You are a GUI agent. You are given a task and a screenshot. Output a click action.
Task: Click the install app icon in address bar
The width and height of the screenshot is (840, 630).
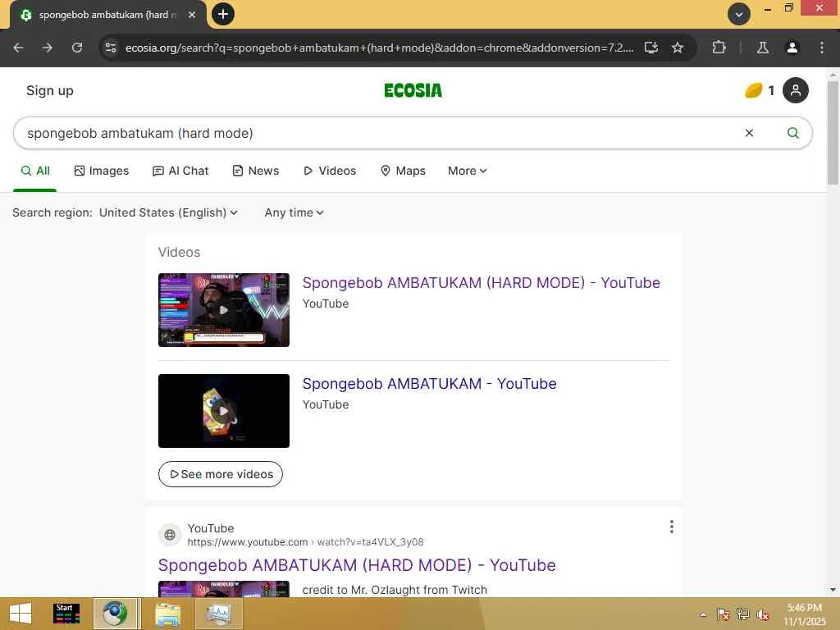pos(651,48)
